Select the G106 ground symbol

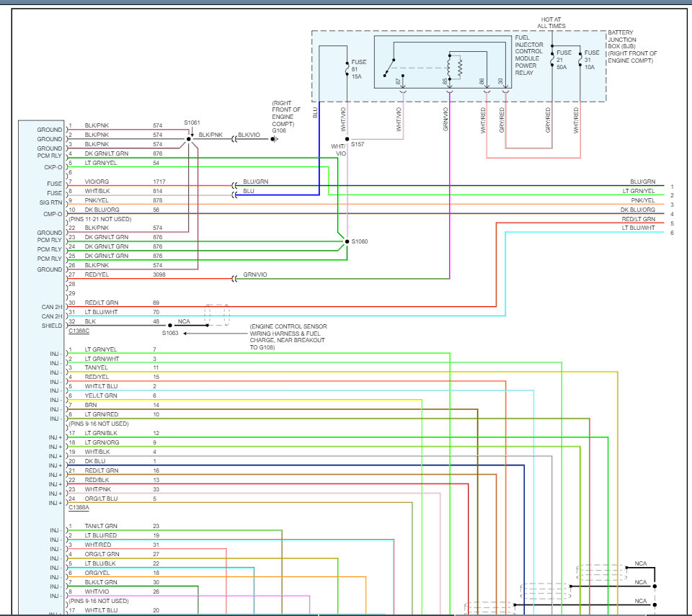tap(274, 139)
